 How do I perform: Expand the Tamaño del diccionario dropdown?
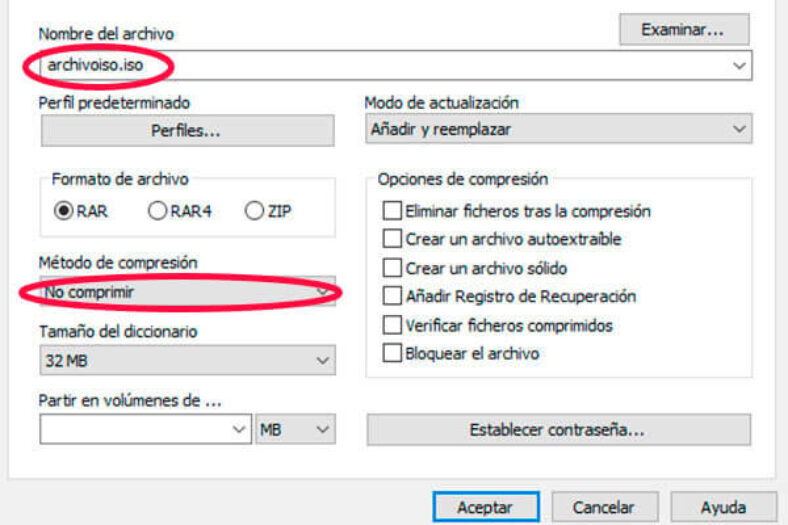tap(187, 360)
